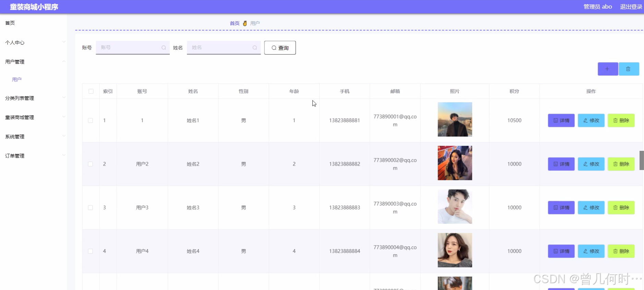Click 修改 for user 姓名4

click(591, 251)
